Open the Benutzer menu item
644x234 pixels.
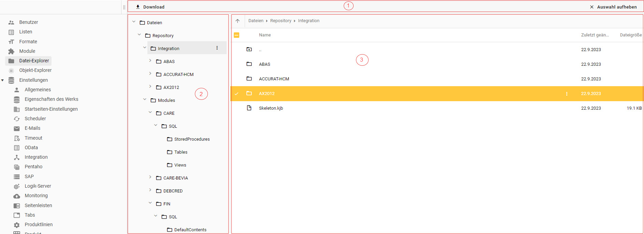click(x=28, y=22)
